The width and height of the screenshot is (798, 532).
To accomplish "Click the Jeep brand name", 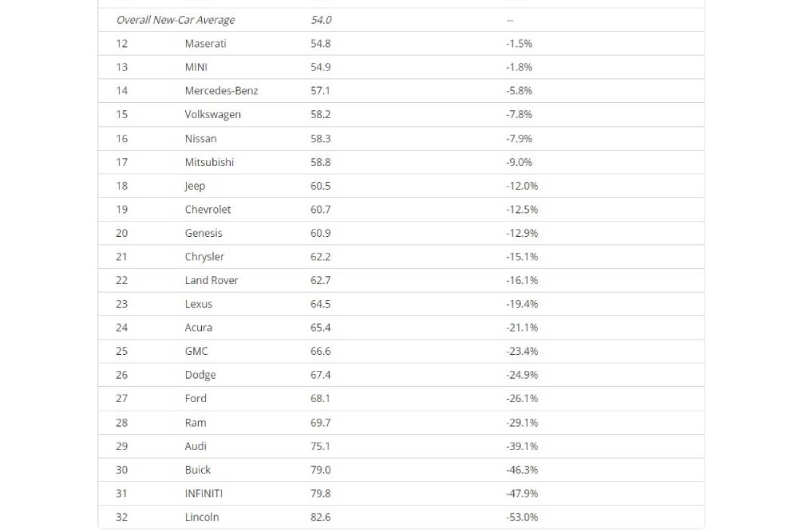I will pyautogui.click(x=195, y=186).
